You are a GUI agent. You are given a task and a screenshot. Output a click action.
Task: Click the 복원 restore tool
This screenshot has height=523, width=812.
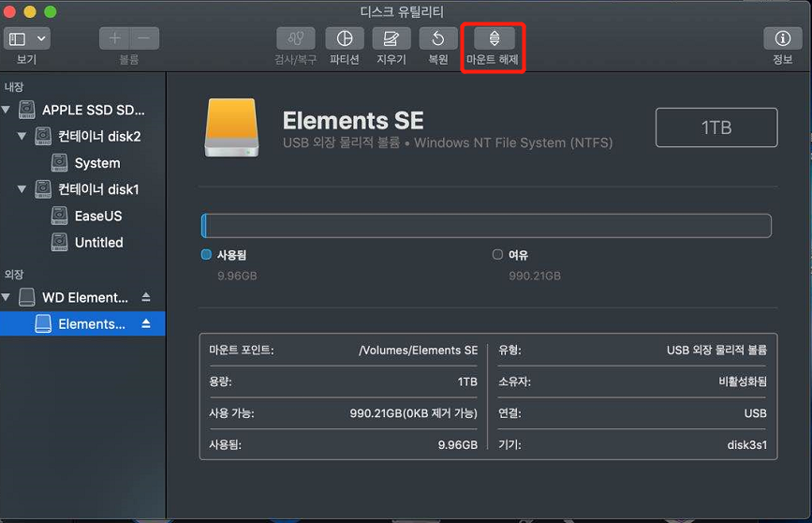pos(438,37)
